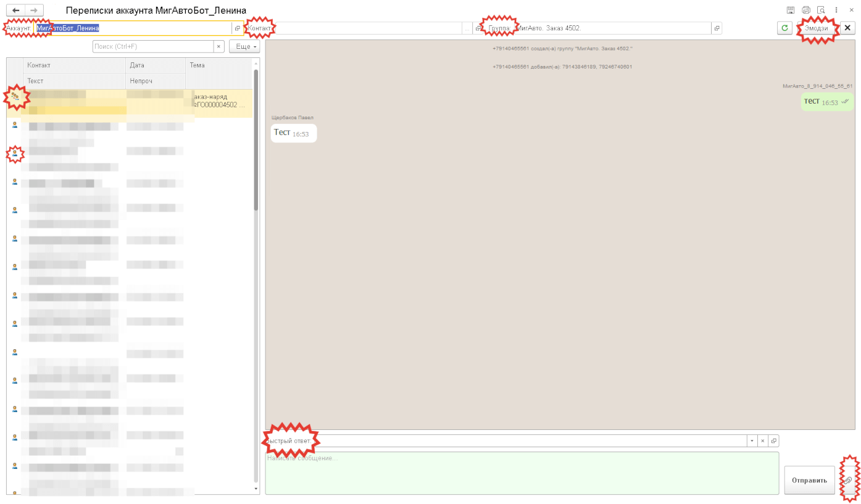861x504 pixels.
Task: Click the back navigation arrow
Action: tap(15, 10)
